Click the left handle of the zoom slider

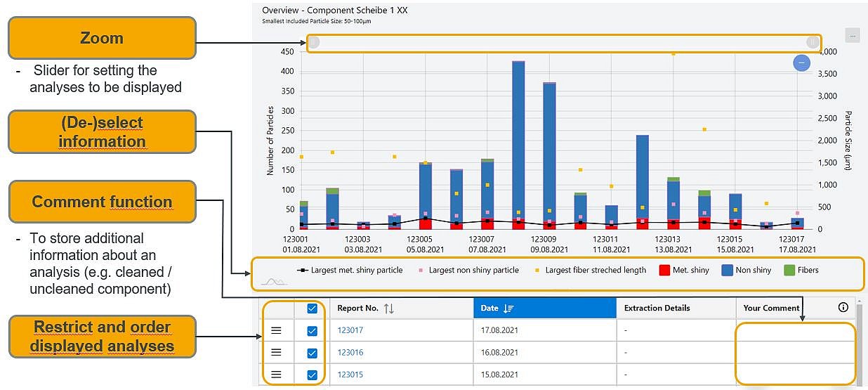click(314, 43)
